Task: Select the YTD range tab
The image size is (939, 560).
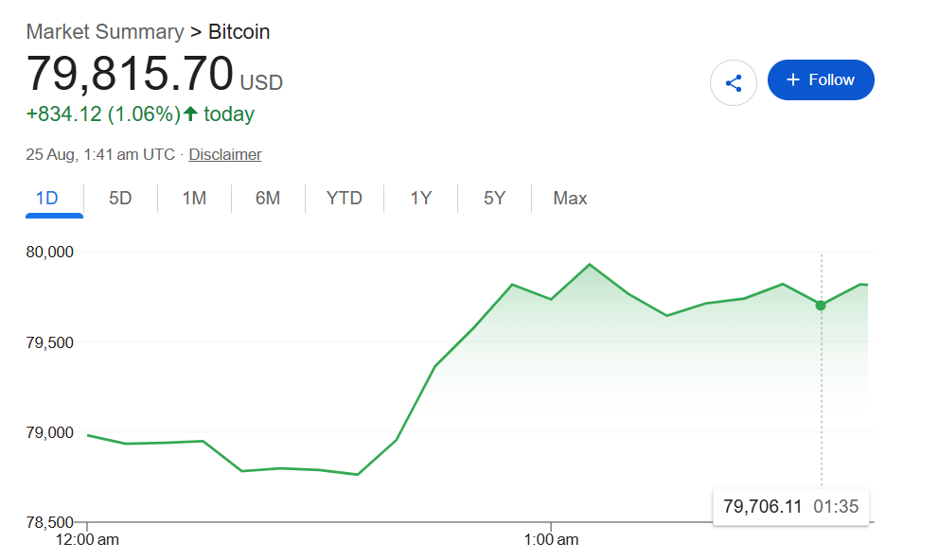Action: pyautogui.click(x=345, y=198)
